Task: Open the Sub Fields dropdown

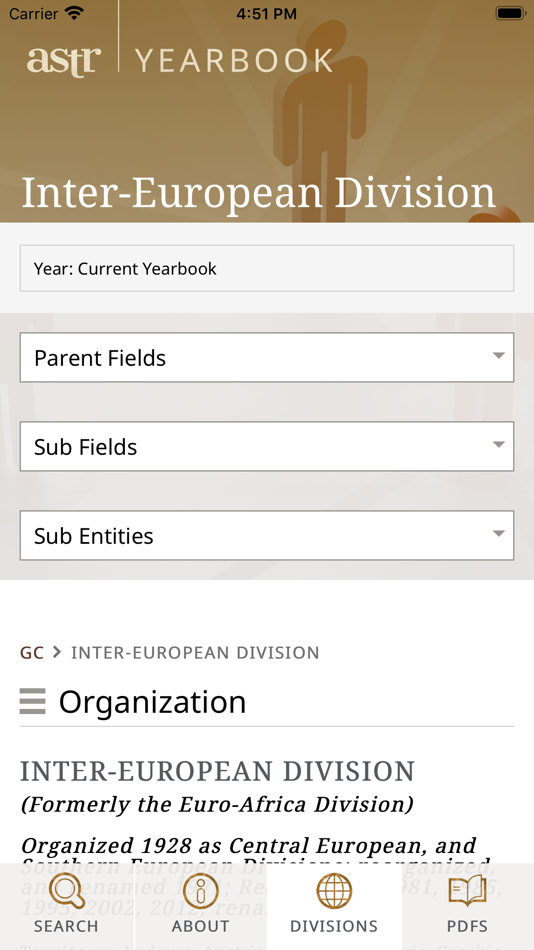Action: pos(267,447)
